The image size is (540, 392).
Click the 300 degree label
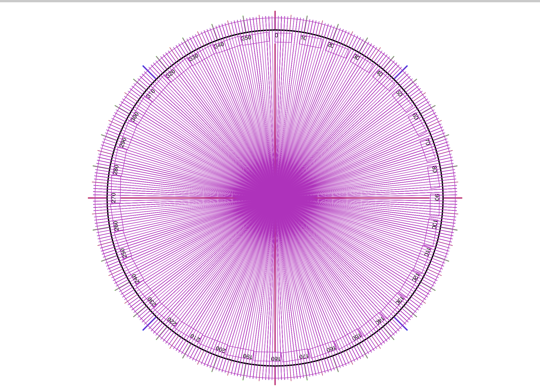[135, 117]
